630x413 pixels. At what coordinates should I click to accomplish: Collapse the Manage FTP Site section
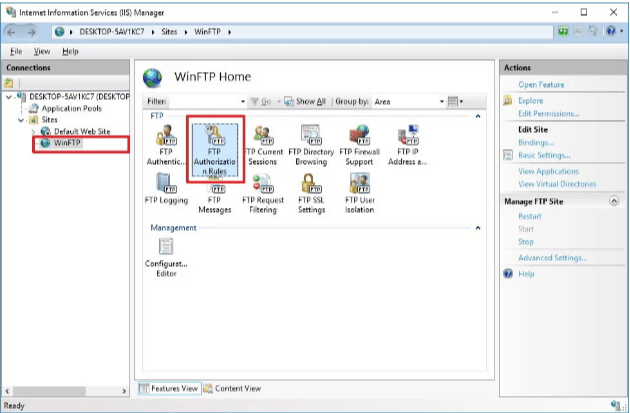(612, 201)
